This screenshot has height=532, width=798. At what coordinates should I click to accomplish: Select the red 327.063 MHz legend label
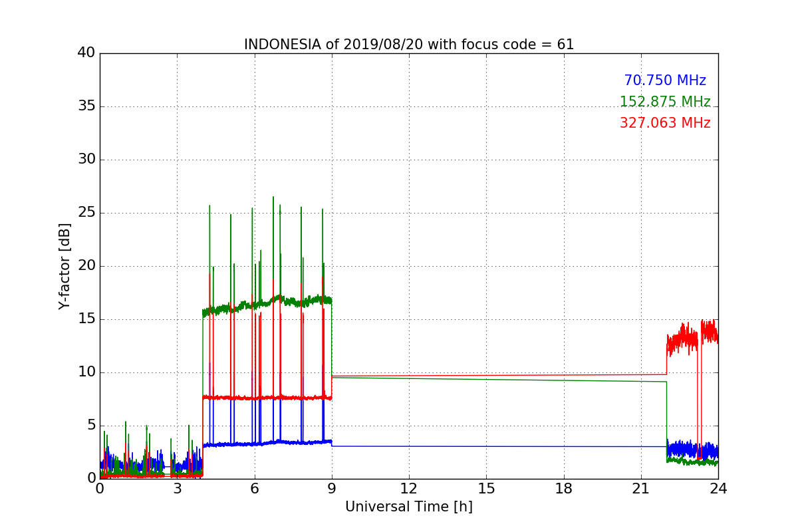[x=665, y=123]
